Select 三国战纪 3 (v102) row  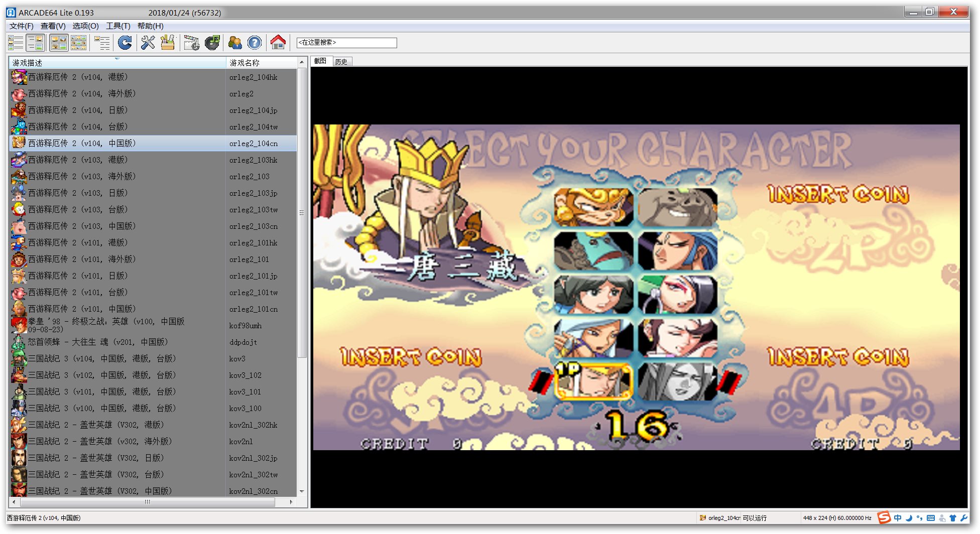point(153,375)
